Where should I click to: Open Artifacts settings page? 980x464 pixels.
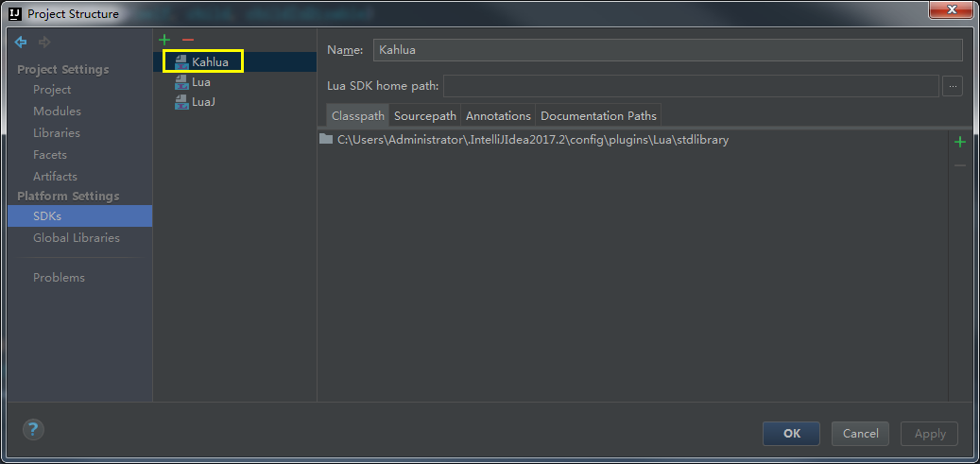(x=55, y=177)
